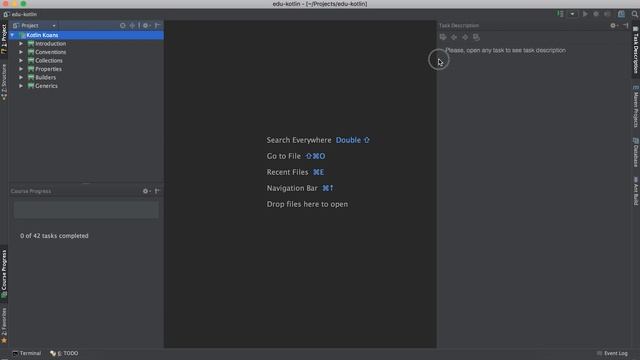This screenshot has width=640, height=360.
Task: Open the Terminal tool window
Action: pyautogui.click(x=27, y=353)
